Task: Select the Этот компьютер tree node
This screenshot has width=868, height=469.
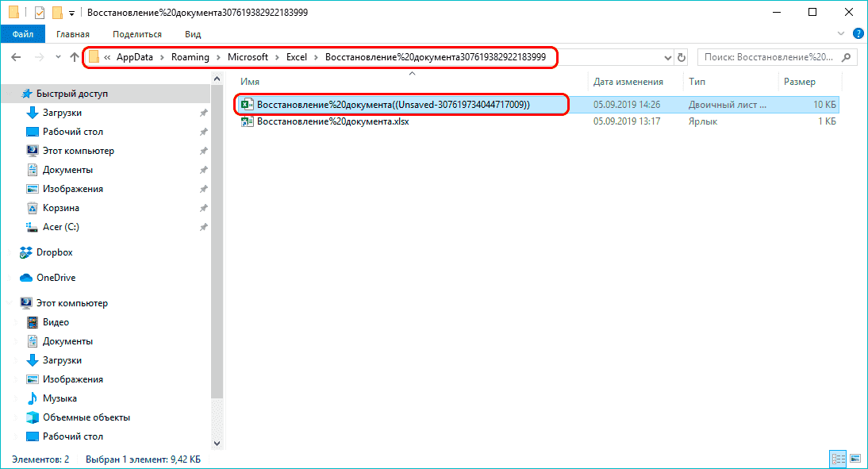Action: (72, 303)
